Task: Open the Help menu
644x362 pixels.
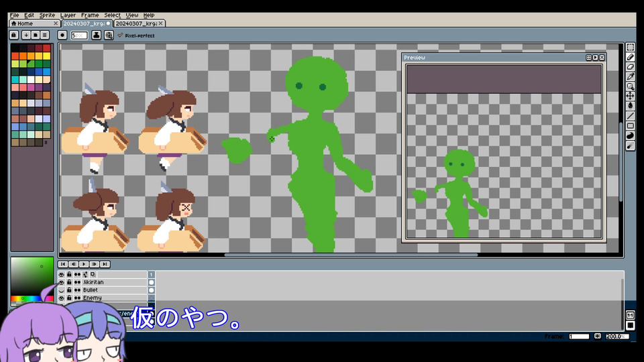Action: pyautogui.click(x=149, y=15)
